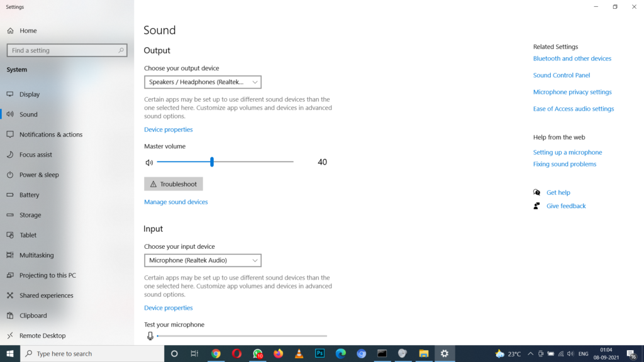Click the volume icon in the system tray

pyautogui.click(x=570, y=353)
